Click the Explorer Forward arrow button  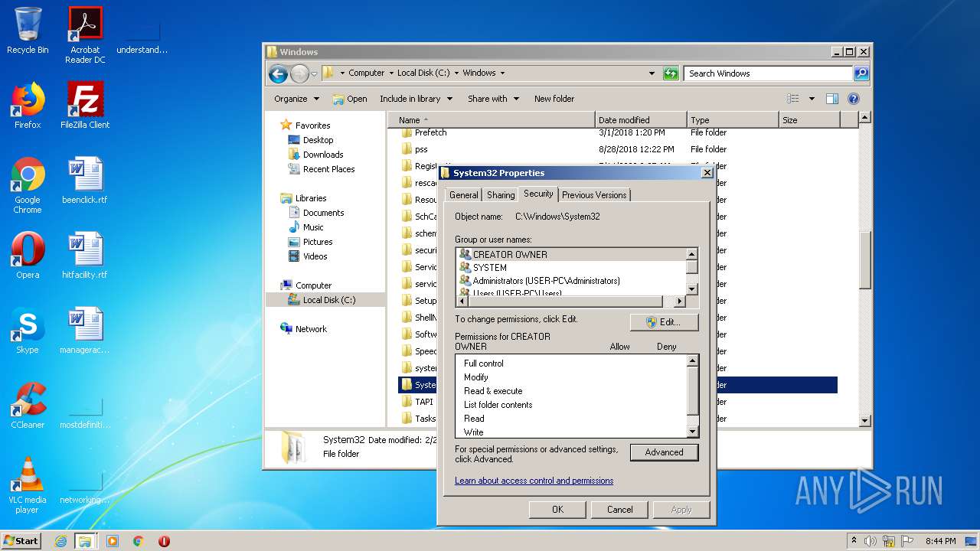click(x=299, y=73)
